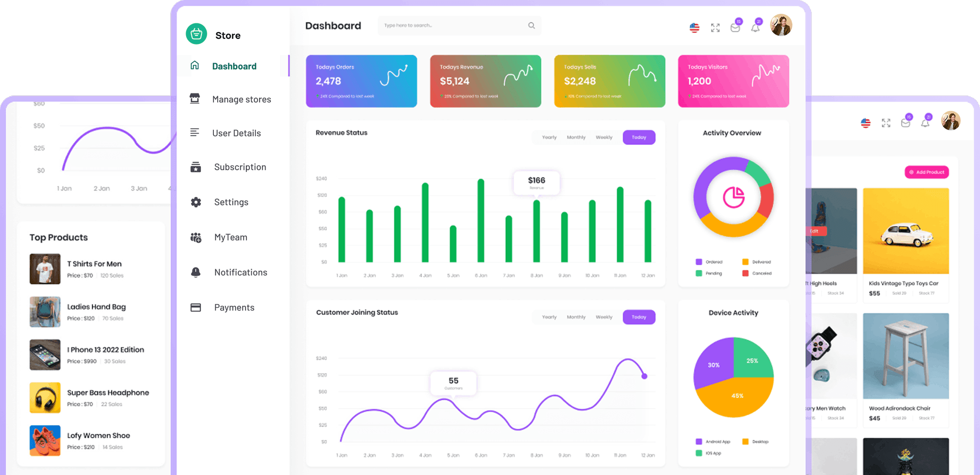
Task: Click the US flag in the right background window
Action: [866, 123]
